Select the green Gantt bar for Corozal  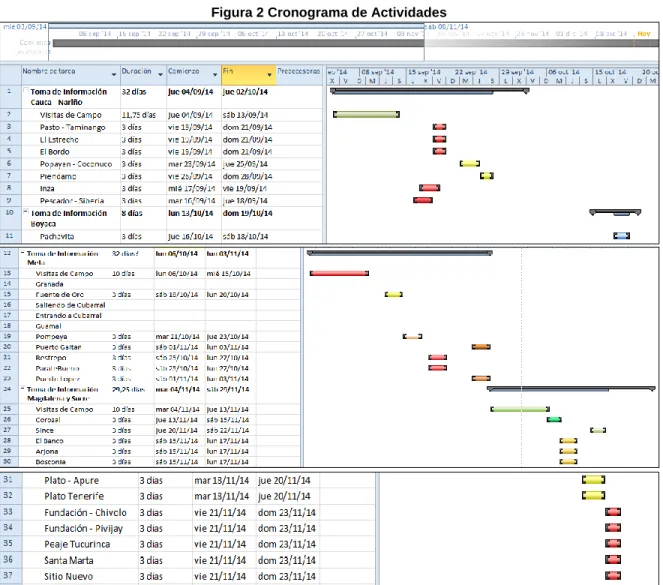click(554, 420)
